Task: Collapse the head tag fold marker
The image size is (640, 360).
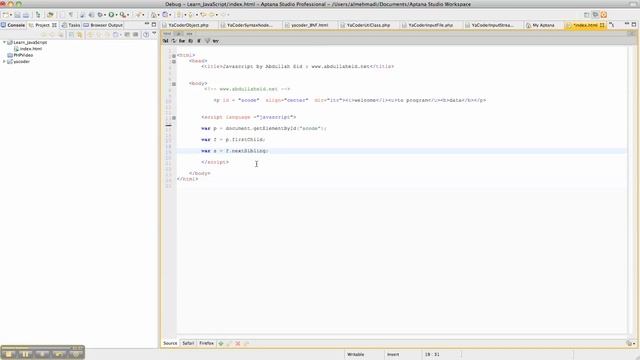Action: click(174, 61)
